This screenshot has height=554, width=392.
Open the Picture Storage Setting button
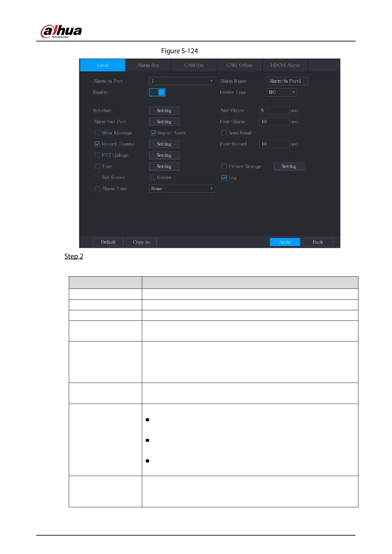(289, 166)
